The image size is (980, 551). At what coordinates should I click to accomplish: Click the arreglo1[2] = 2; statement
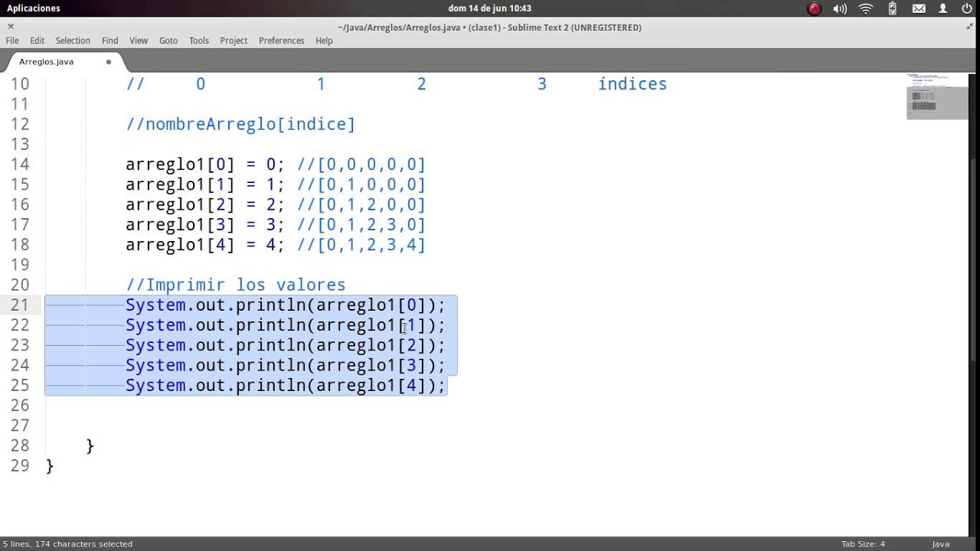[205, 204]
